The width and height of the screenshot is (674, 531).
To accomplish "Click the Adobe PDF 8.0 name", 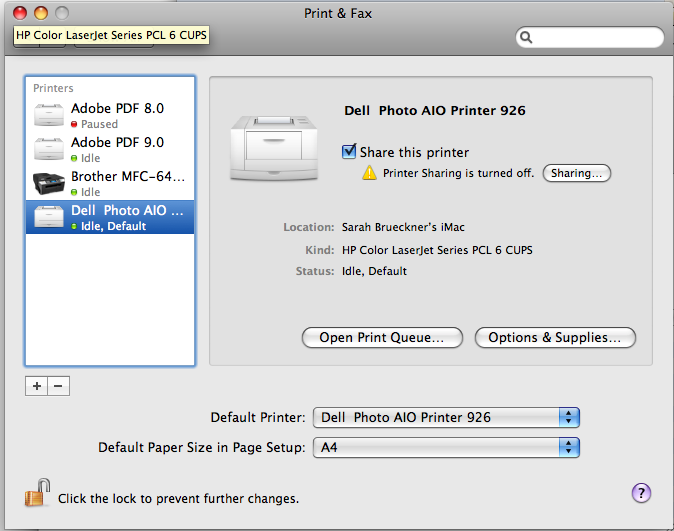I will [x=117, y=108].
